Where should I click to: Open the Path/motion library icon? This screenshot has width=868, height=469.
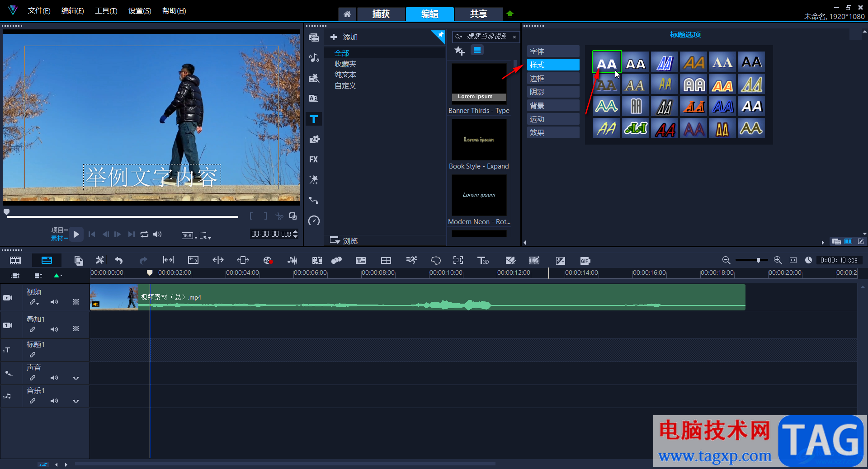click(314, 200)
